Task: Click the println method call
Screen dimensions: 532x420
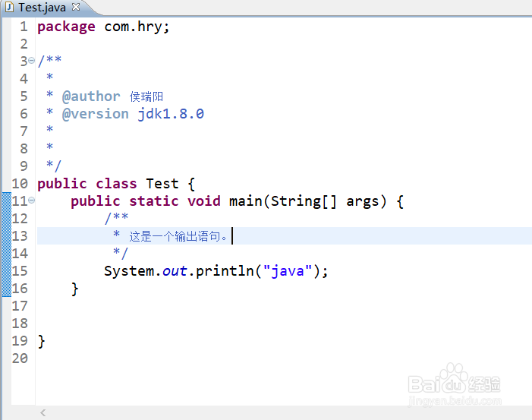Action: tap(225, 271)
